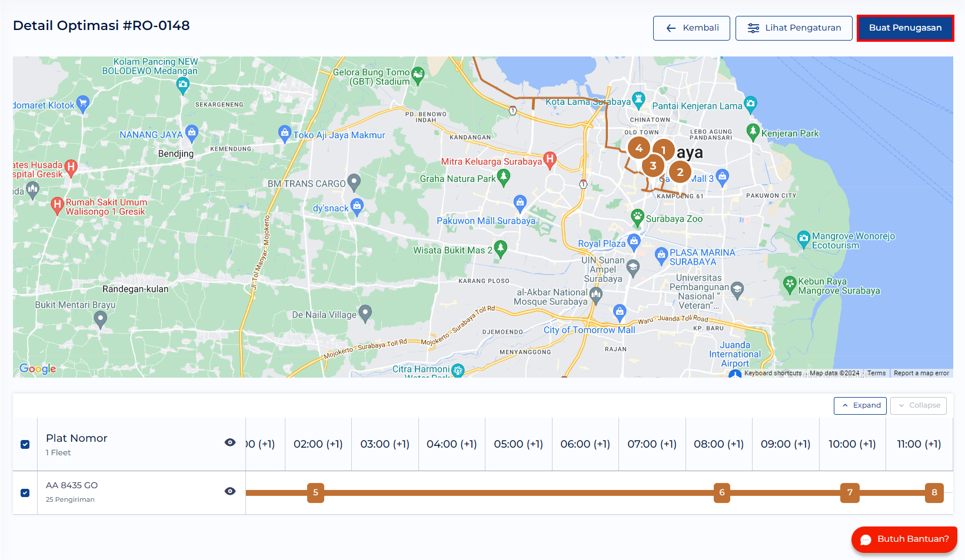
Task: Click Graha Natura Park tree pin
Action: (x=503, y=177)
